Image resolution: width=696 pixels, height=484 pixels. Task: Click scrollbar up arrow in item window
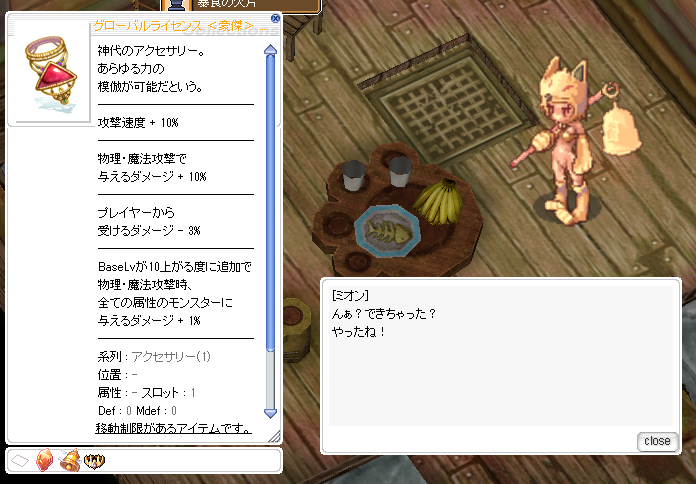pos(270,50)
